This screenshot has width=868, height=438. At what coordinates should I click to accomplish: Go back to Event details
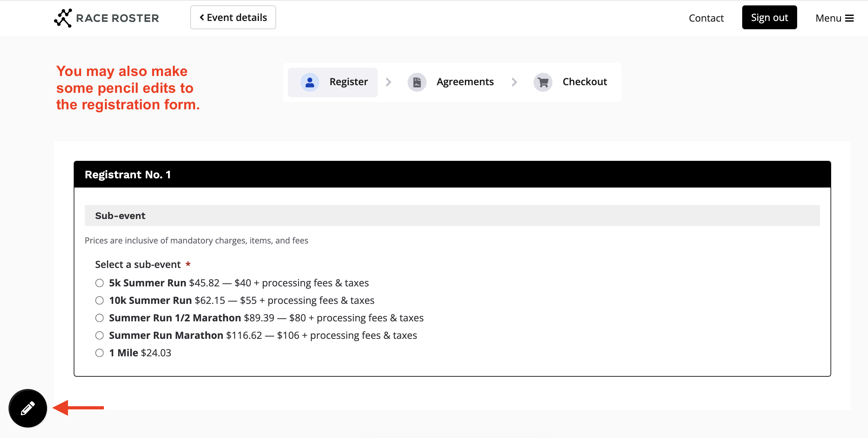(x=233, y=17)
